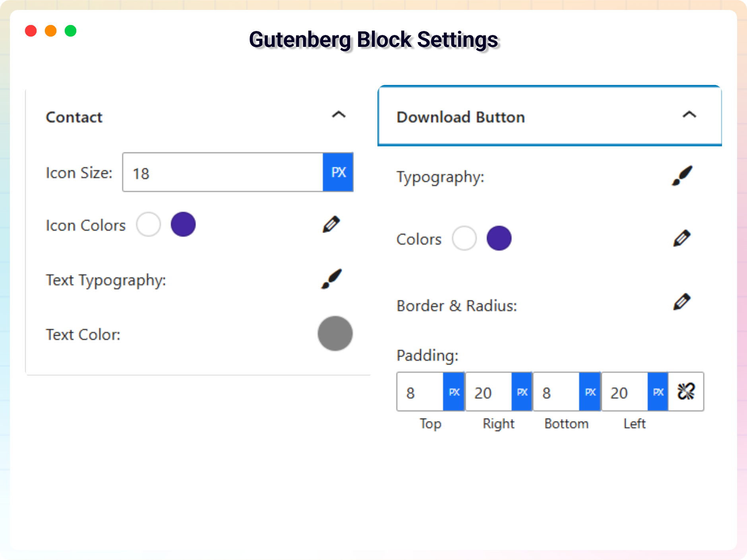This screenshot has width=747, height=560.
Task: Toggle the padding link/unlink icon
Action: coord(686,392)
